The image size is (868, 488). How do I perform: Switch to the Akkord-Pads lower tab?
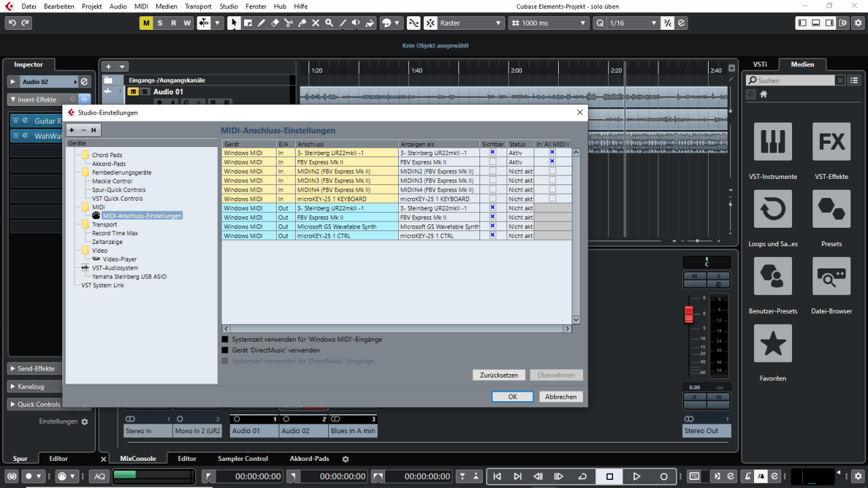(x=309, y=459)
